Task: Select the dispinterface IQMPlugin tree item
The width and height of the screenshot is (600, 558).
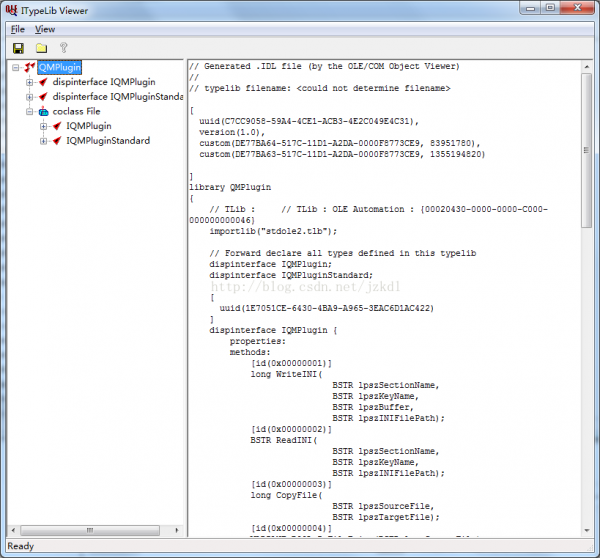Action: (104, 82)
